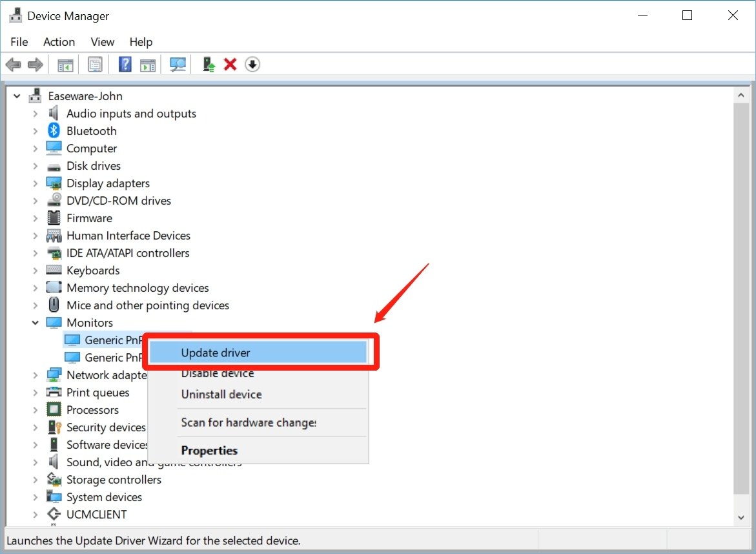The height and width of the screenshot is (554, 756).
Task: Click the down-arrow Disable device toolbar icon
Action: [252, 65]
